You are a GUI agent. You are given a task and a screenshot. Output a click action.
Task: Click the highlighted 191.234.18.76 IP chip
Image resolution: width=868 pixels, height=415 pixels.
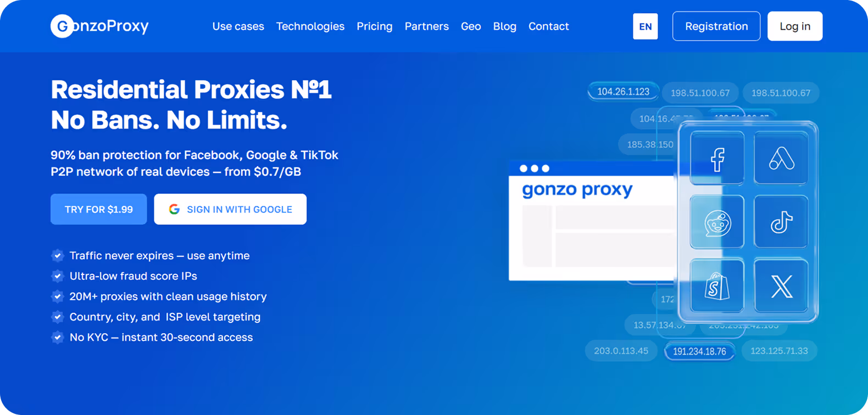[699, 351]
